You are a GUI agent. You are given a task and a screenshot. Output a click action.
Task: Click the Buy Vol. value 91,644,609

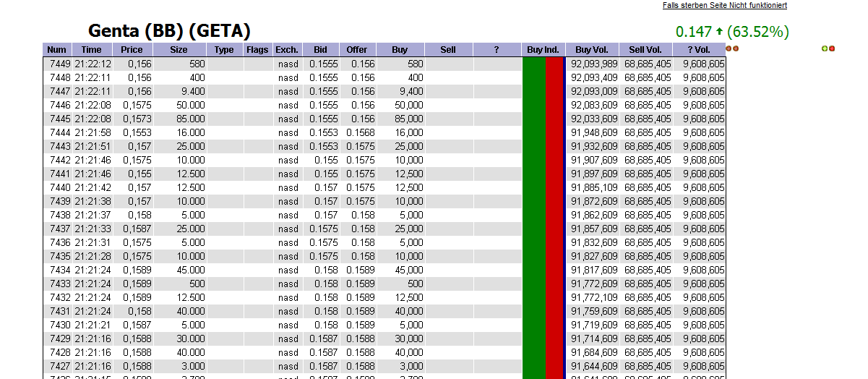[594, 366]
